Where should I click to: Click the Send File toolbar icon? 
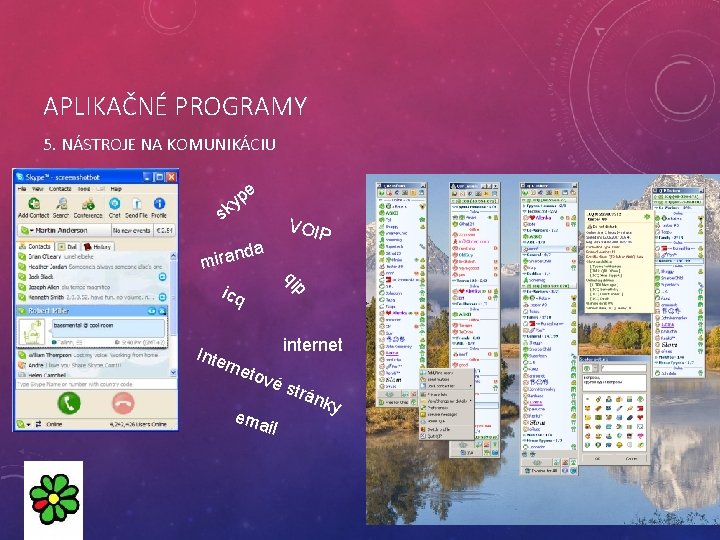point(136,208)
